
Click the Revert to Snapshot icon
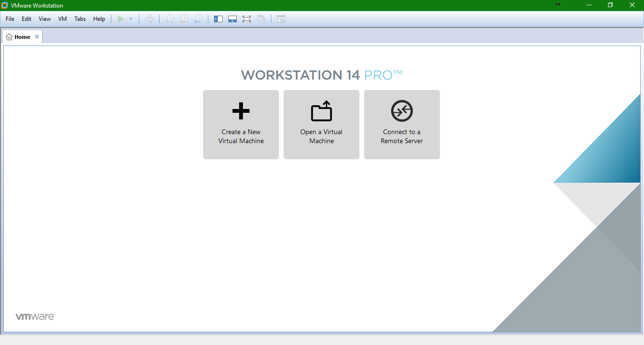183,19
